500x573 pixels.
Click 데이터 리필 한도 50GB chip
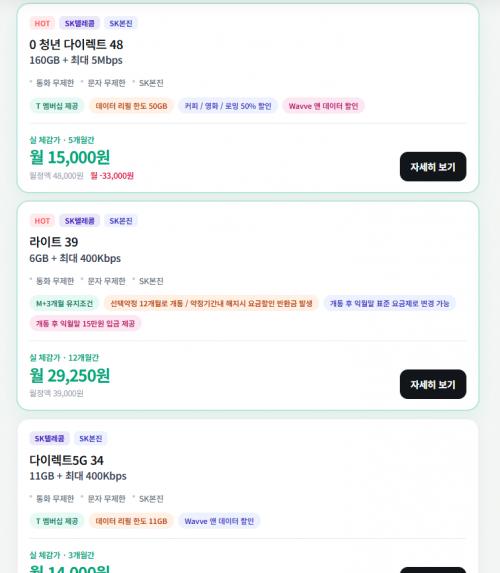point(131,106)
